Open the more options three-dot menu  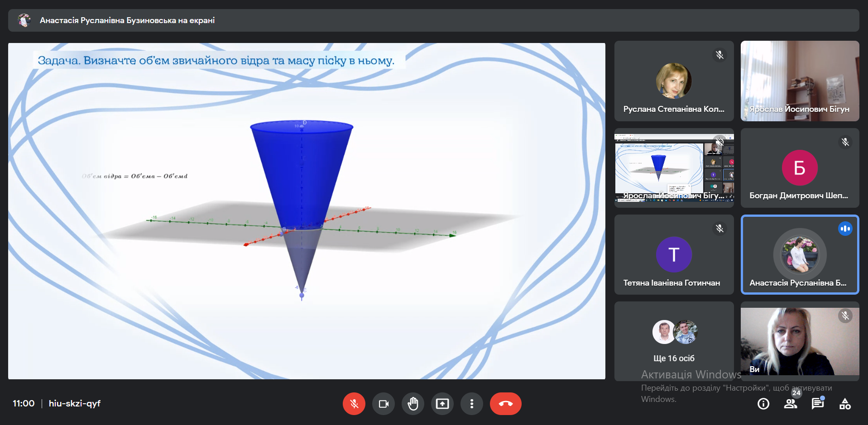[472, 403]
